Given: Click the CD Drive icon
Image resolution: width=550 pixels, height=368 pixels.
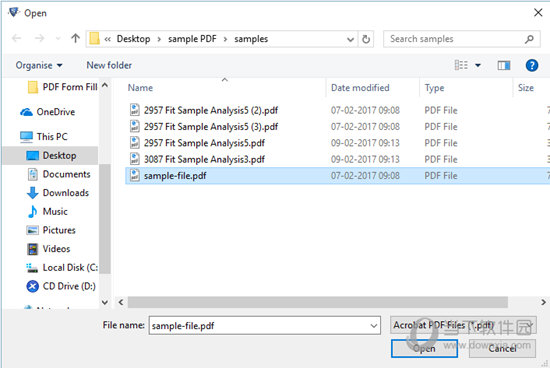Looking at the screenshot, I should (33, 286).
